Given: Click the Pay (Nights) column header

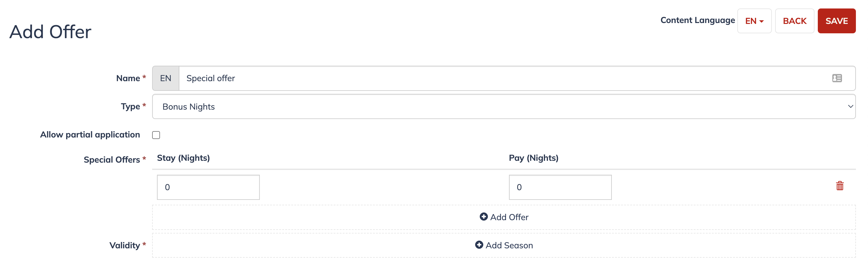Looking at the screenshot, I should point(534,158).
